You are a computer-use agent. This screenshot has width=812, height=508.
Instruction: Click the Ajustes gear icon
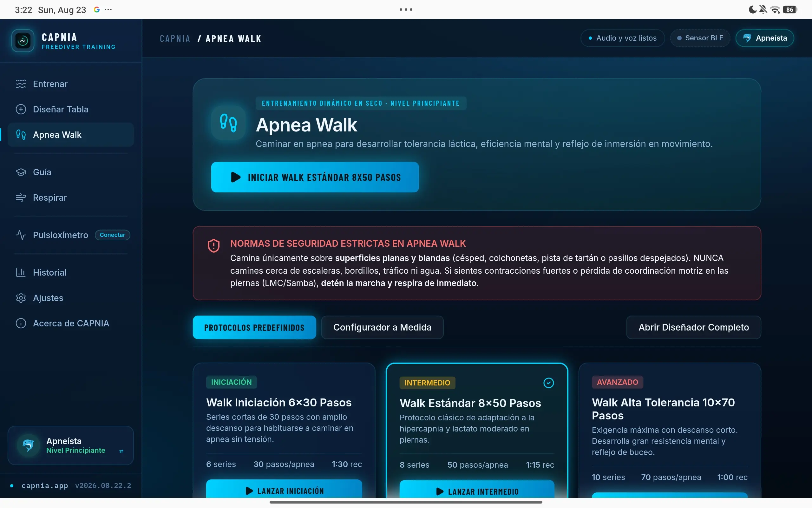[x=21, y=298]
